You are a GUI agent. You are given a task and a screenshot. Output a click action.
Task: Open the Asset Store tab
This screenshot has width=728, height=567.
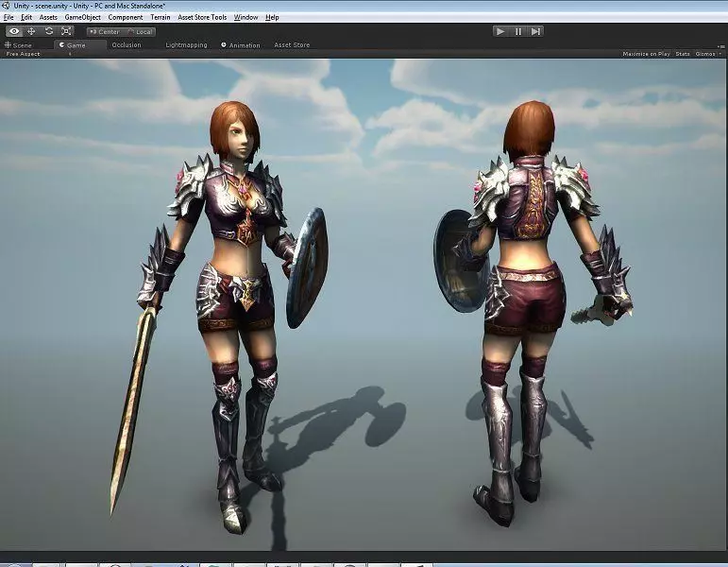coord(292,45)
